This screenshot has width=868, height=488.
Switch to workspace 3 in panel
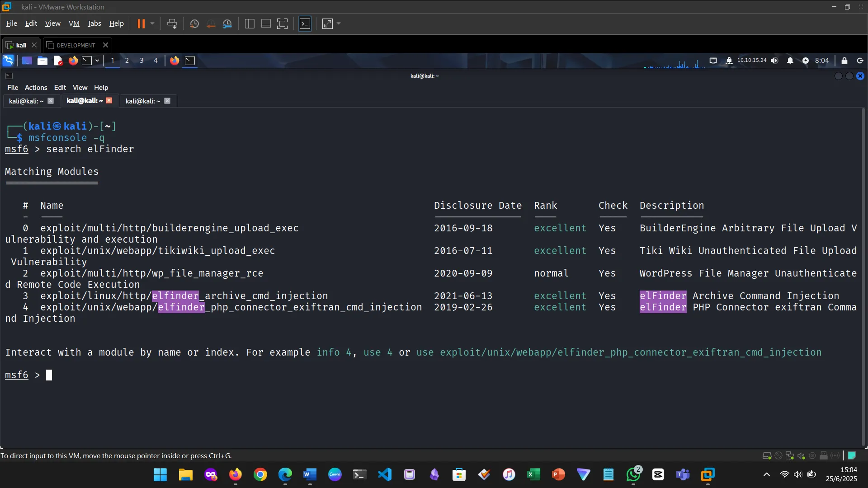pyautogui.click(x=142, y=61)
